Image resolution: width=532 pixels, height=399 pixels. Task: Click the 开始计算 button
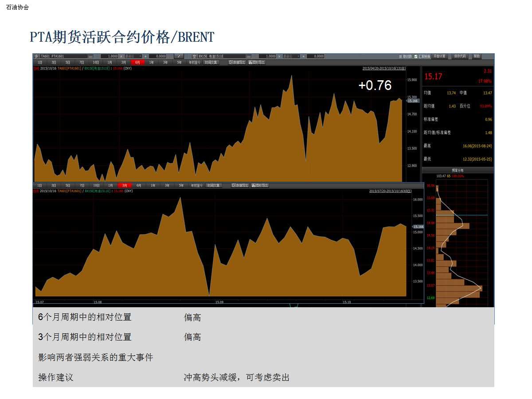tap(439, 56)
